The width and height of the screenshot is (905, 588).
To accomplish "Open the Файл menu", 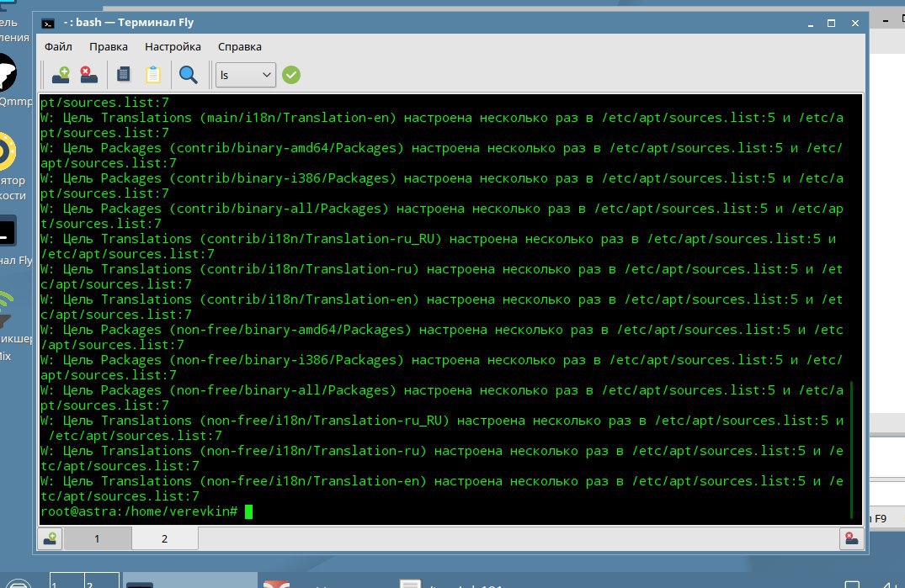I will tap(58, 47).
